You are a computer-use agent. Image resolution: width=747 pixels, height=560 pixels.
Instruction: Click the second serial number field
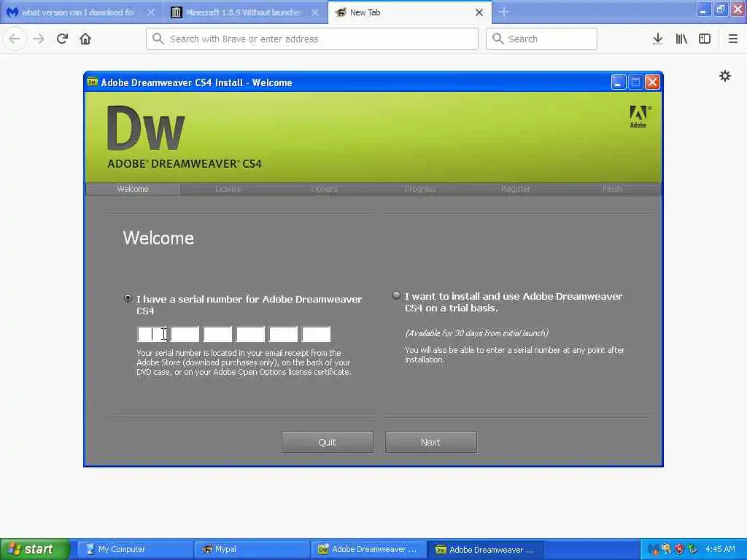pyautogui.click(x=185, y=334)
